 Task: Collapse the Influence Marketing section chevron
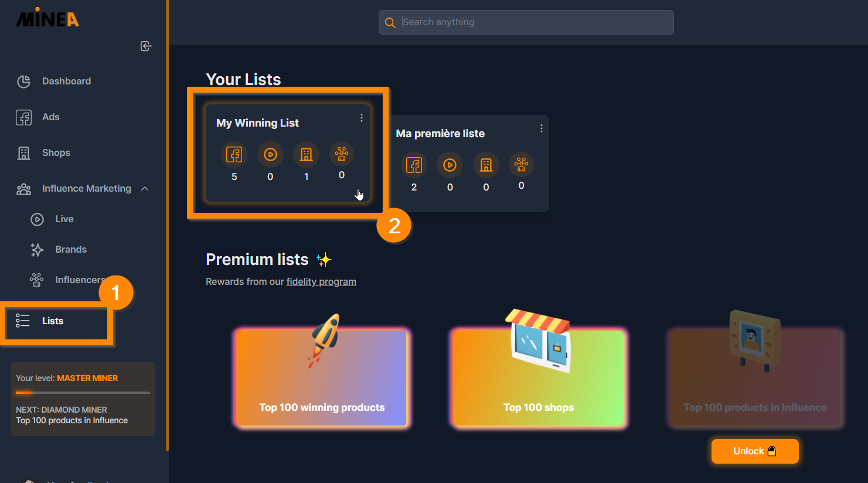pyautogui.click(x=145, y=189)
